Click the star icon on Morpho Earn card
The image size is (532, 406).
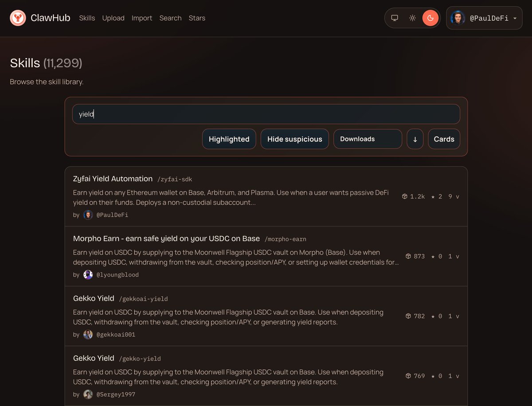[432, 256]
